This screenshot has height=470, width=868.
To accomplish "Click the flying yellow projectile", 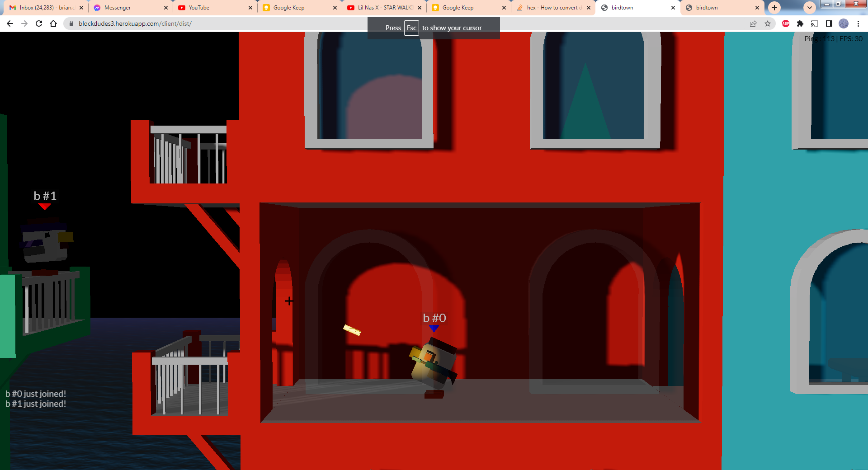I will click(352, 330).
